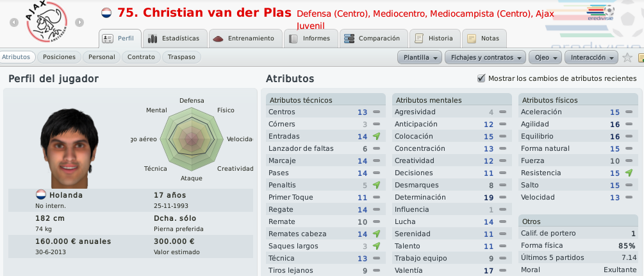Open the Contrato sub-section

pyautogui.click(x=141, y=57)
